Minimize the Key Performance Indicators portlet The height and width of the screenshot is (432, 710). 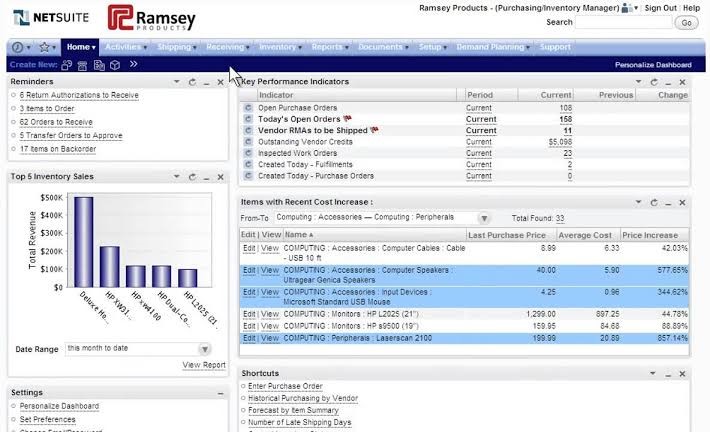tap(668, 83)
